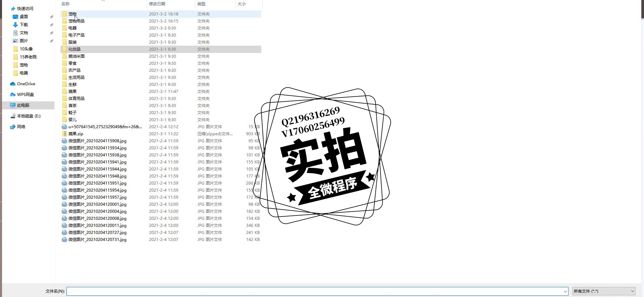Select file 微信图片_20210204115938.jpg
This screenshot has width=644, height=297.
[x=161, y=155]
